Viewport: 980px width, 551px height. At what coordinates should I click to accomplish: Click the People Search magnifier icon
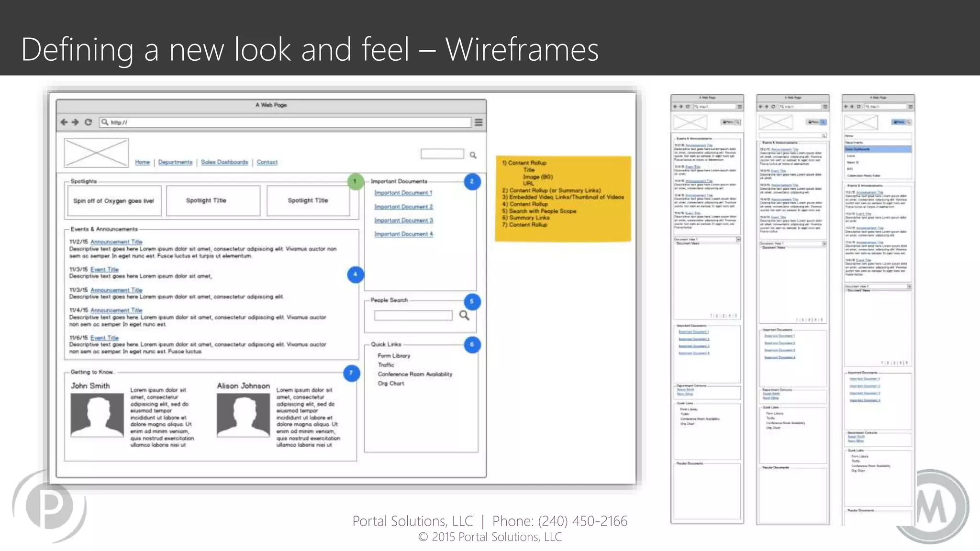pyautogui.click(x=464, y=315)
